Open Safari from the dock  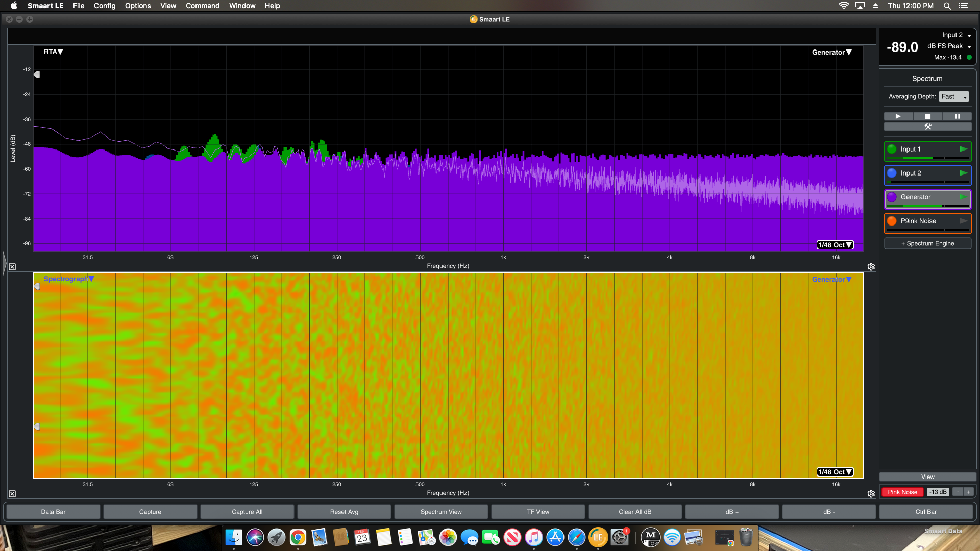point(577,537)
